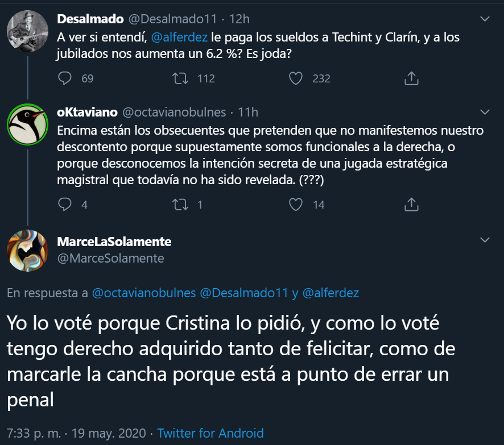
Task: Retweet oKtaviano's tweet
Action: pos(180,204)
